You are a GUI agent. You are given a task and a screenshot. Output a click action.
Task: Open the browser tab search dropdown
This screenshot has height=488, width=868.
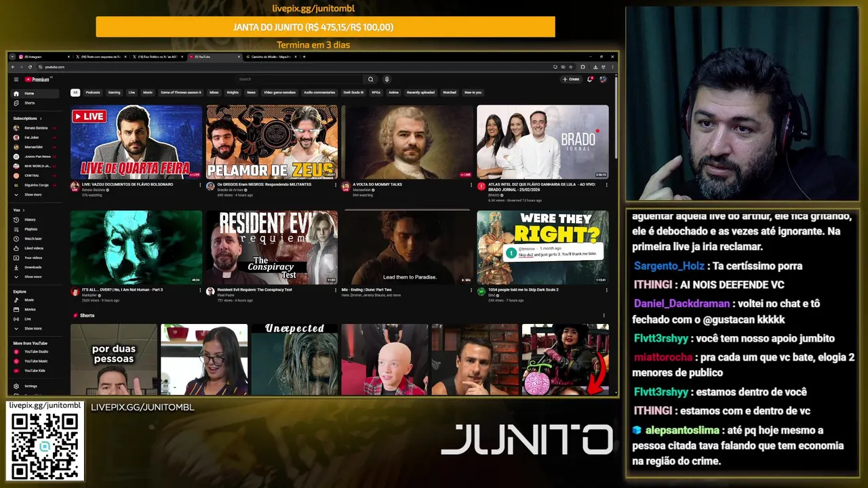coord(12,57)
